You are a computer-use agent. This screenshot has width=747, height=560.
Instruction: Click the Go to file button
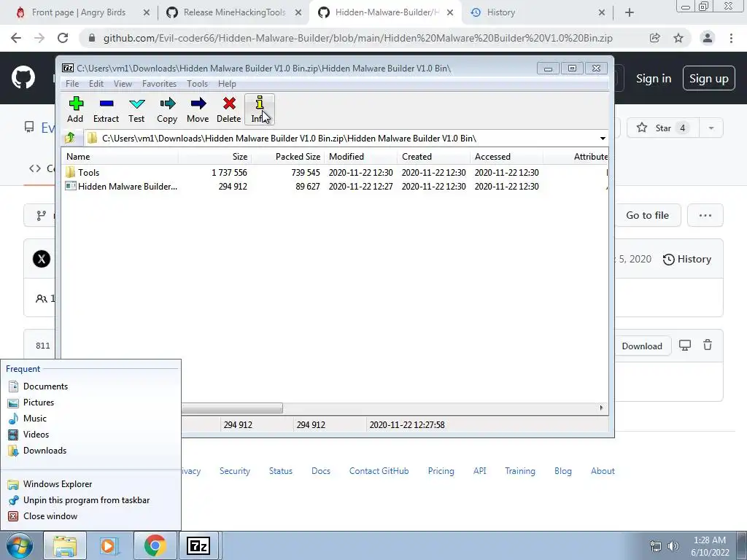coord(647,215)
